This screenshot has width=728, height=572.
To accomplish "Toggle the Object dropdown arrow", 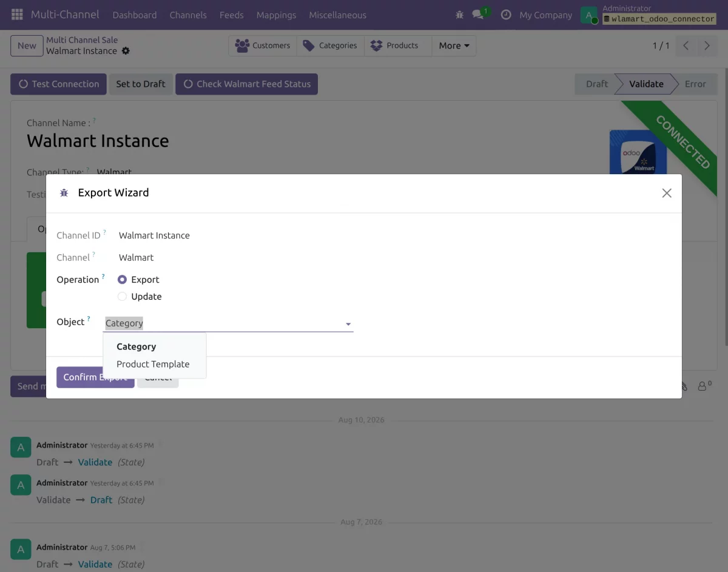I will [x=348, y=324].
